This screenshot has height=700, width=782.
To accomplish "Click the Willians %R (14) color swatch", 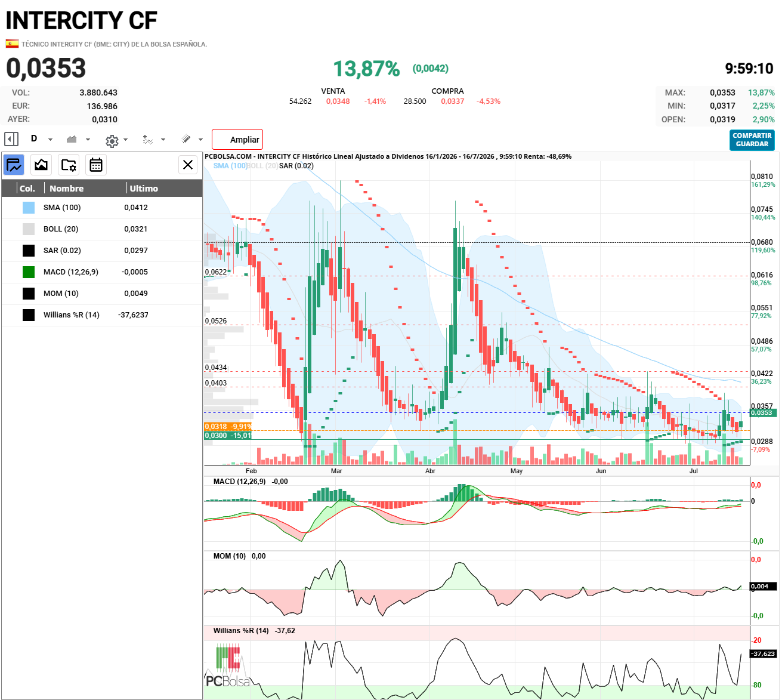I will pos(29,315).
